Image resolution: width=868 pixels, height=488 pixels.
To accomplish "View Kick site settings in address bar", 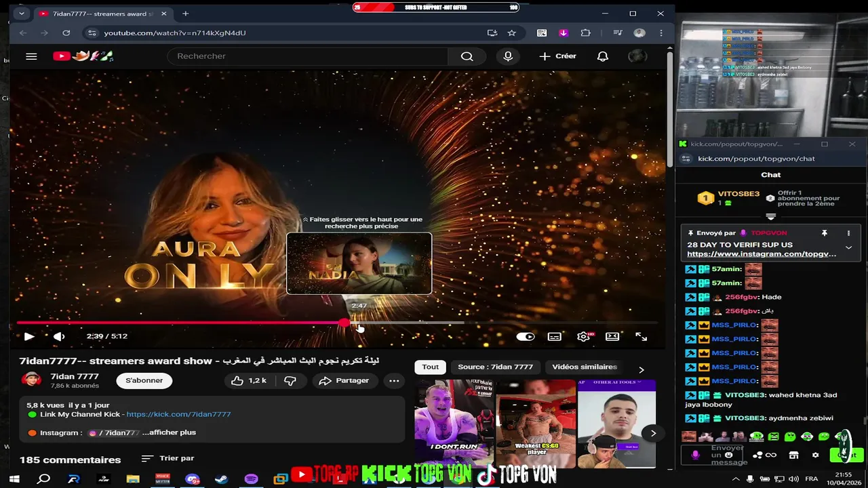I will [x=686, y=159].
